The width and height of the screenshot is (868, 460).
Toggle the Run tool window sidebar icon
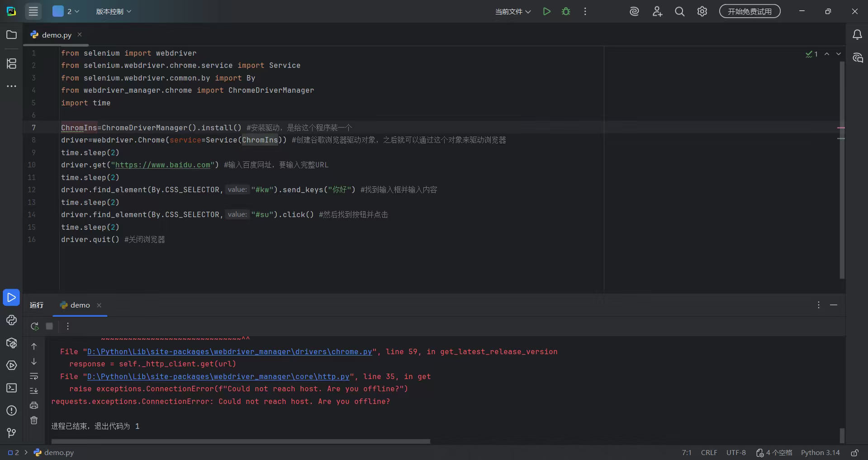click(11, 297)
